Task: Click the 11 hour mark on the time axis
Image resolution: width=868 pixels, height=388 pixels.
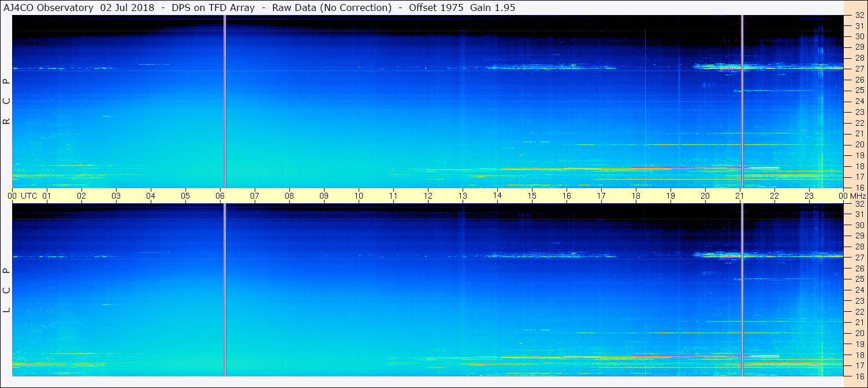Action: click(393, 196)
